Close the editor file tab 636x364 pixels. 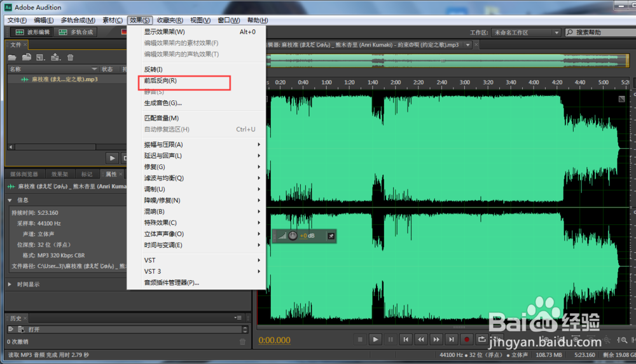(x=476, y=44)
